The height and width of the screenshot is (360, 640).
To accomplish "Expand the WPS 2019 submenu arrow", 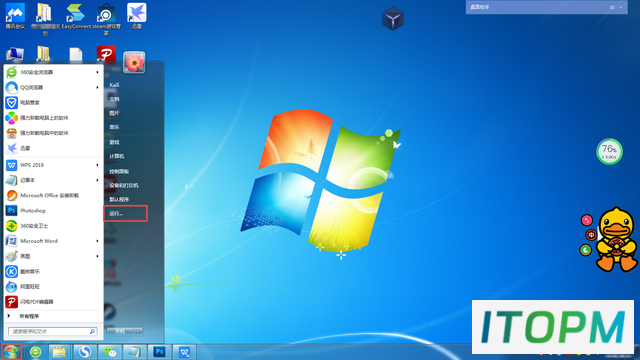I will click(x=97, y=165).
